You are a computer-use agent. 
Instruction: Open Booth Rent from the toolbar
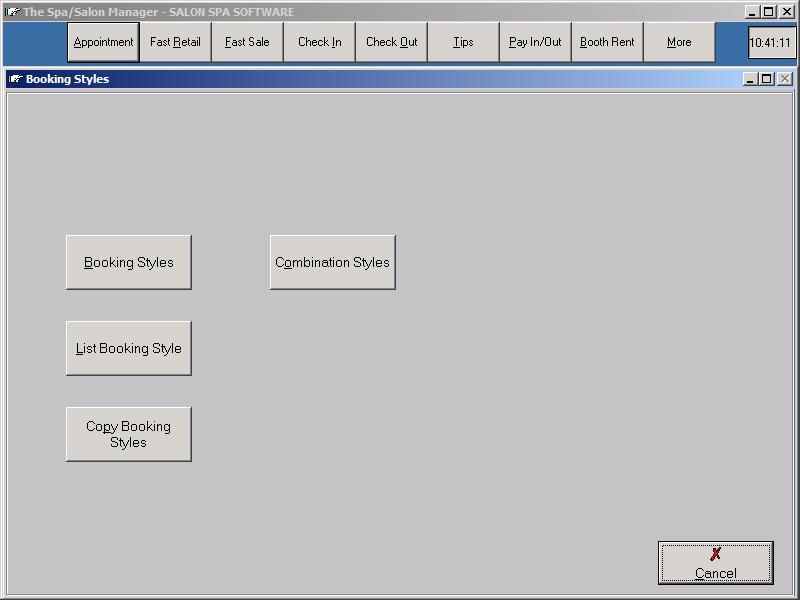(607, 42)
